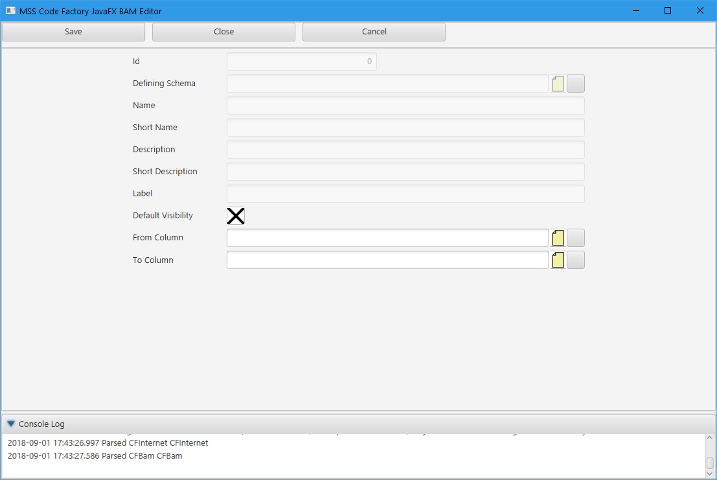The width and height of the screenshot is (717, 480).
Task: Toggle the Default Visibility checkbox
Action: (236, 216)
